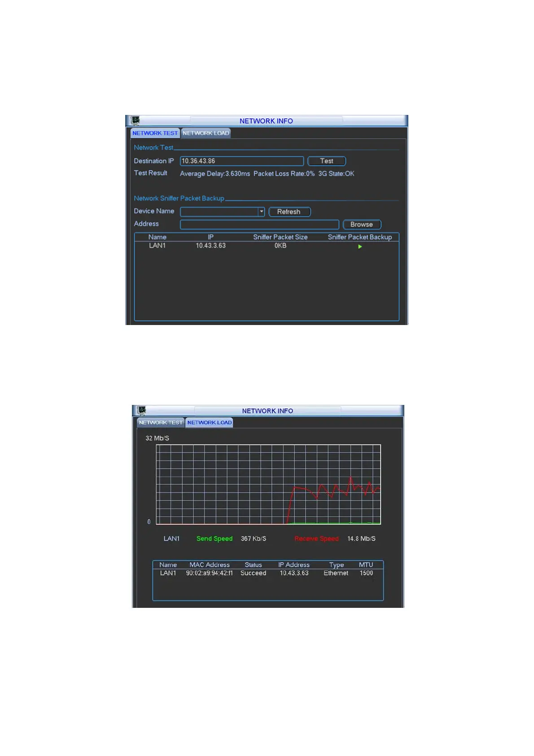Screen dimensions: 534x756
Task: Select Network Test tab in upper window
Action: click(155, 133)
